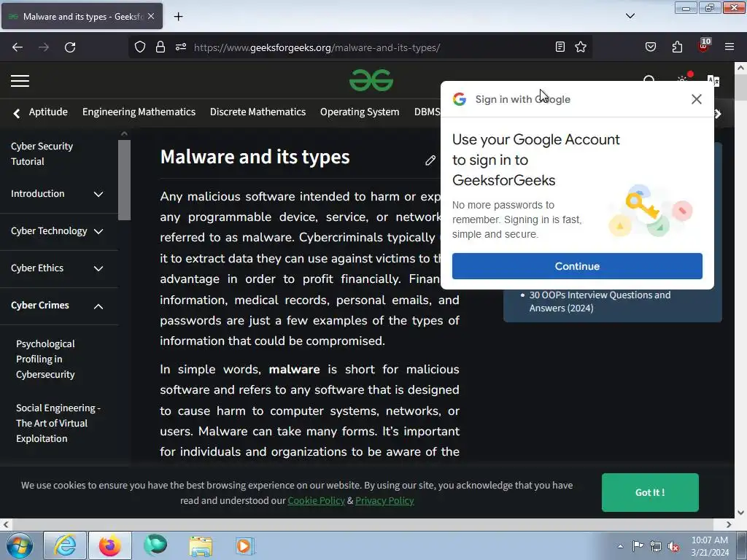Screen dimensions: 747x560
Task: Open the tracking protection shield icon
Action: point(139,47)
